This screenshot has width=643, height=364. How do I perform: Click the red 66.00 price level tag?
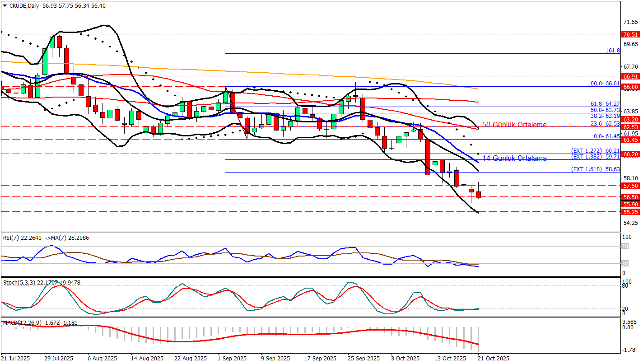tap(630, 87)
